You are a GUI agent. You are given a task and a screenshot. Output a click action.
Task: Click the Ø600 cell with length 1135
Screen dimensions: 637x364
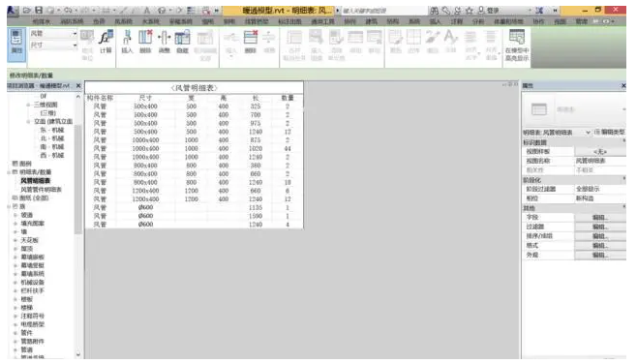click(x=145, y=207)
